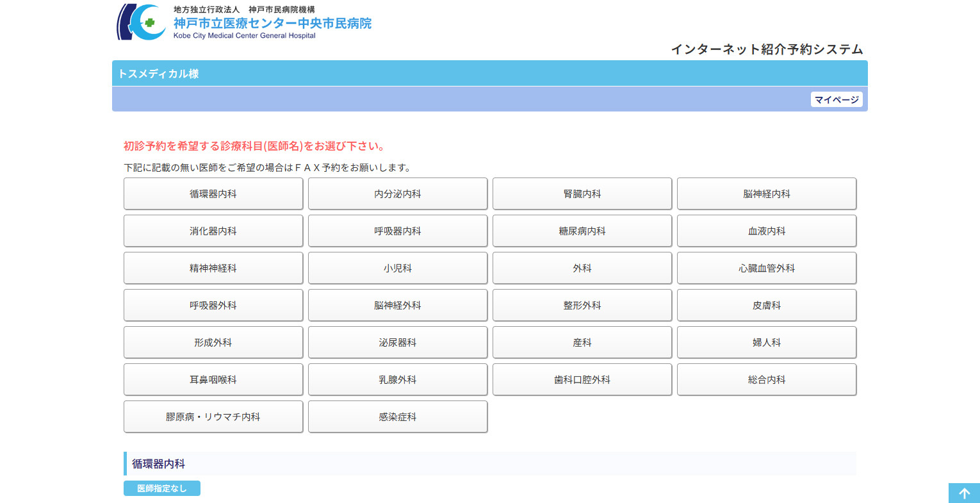Screen dimensions: 980x503
Task: Choose 呼吸器内科 department
Action: pos(398,231)
